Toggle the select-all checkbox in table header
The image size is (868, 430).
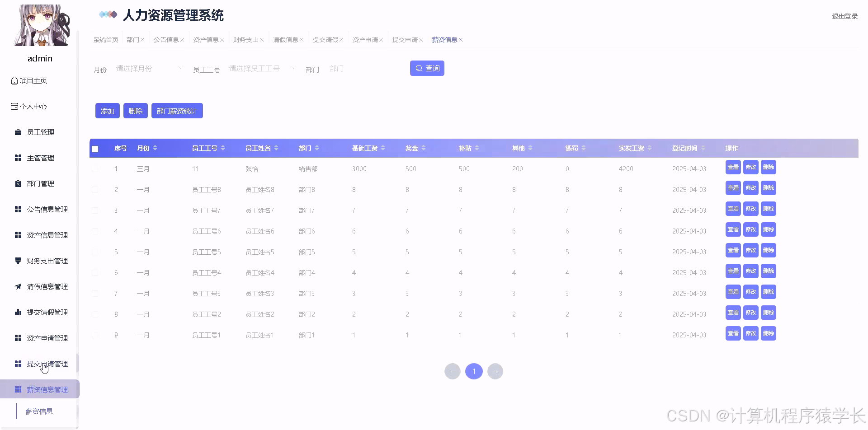[95, 148]
